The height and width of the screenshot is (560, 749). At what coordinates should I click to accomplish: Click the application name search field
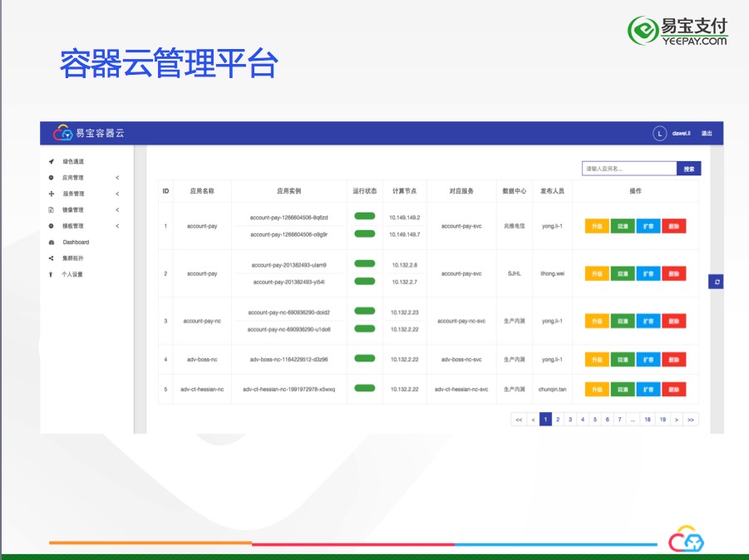point(629,169)
